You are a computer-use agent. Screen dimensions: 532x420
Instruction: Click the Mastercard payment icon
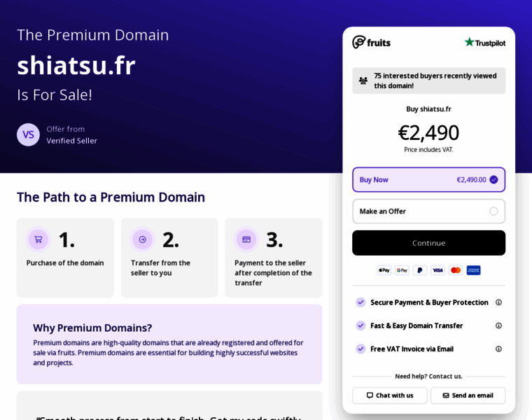click(x=456, y=270)
